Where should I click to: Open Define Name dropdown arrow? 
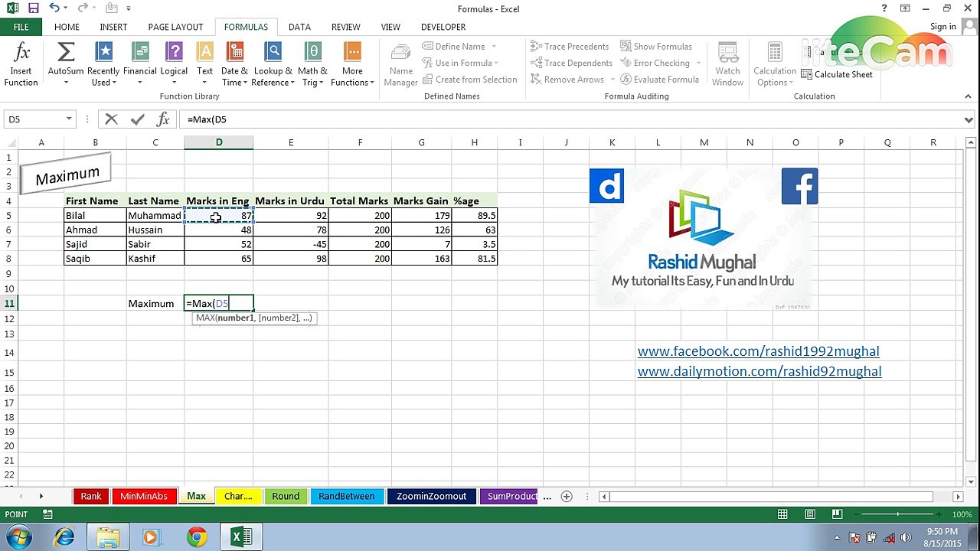(x=494, y=46)
